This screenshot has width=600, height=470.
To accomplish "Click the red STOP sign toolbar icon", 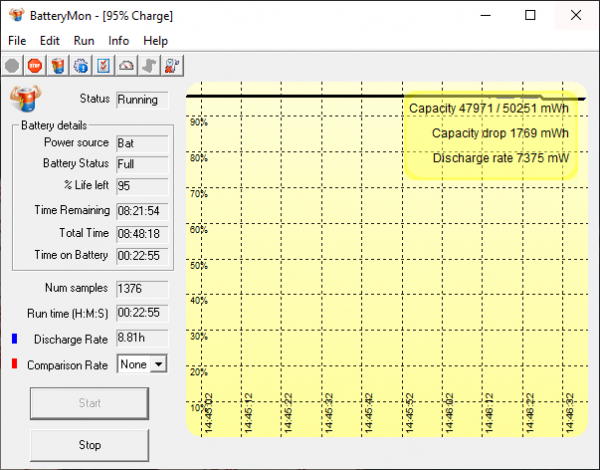I will tap(35, 65).
